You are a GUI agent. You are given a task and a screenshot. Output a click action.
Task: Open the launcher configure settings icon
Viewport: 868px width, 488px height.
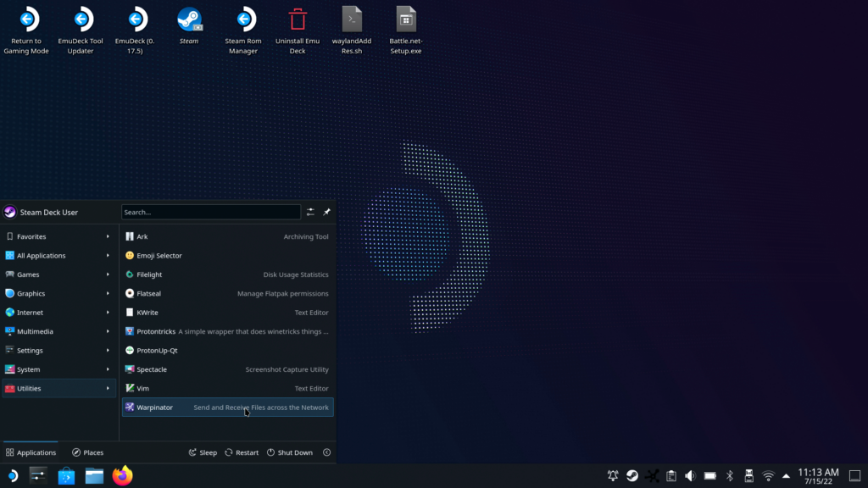pos(310,212)
